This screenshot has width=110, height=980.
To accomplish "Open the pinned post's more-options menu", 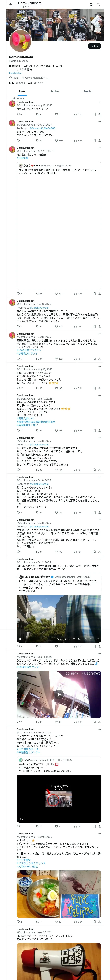I will click(99, 102).
